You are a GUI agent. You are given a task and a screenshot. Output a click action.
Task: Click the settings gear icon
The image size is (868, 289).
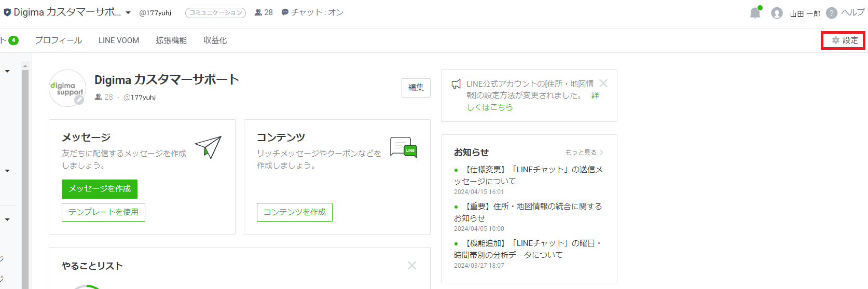835,40
